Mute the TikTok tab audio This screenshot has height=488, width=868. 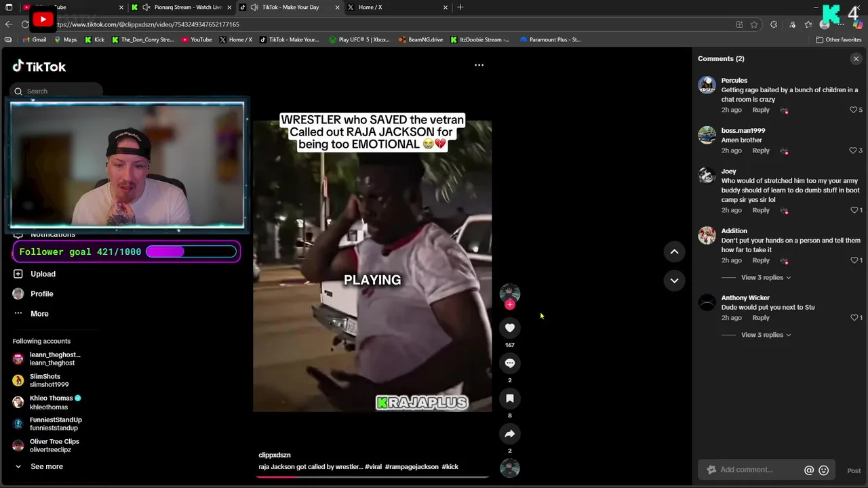click(254, 7)
